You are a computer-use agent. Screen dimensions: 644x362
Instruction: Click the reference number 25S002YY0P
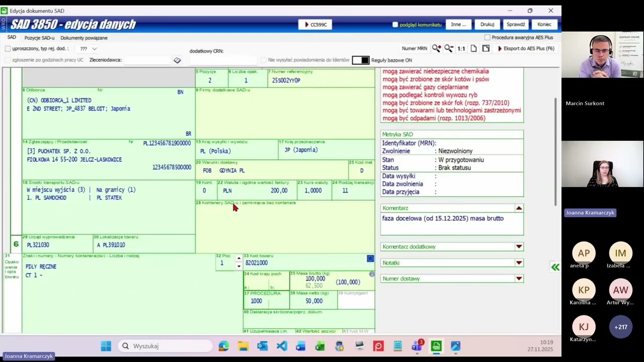click(286, 80)
